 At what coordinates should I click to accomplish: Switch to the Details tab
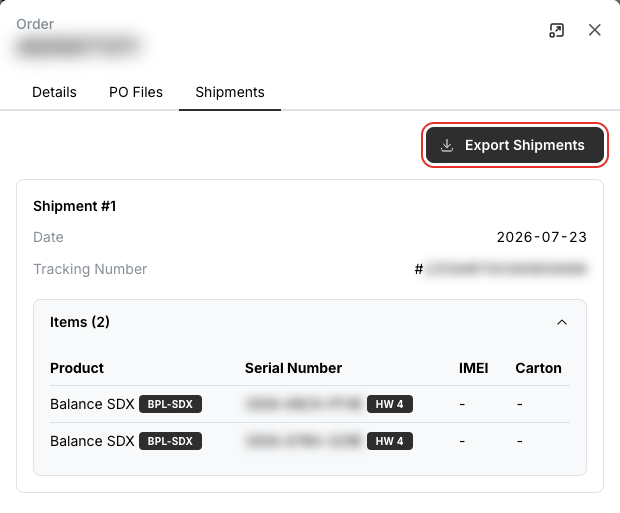click(54, 92)
